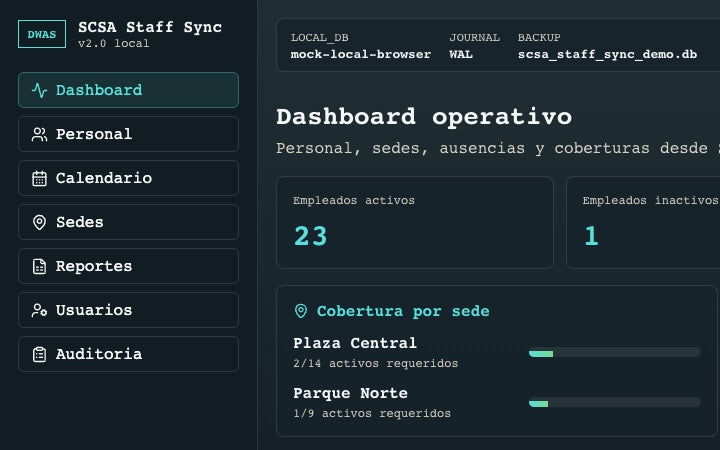Screen dimensions: 720x450
Task: Select the Parque Norte site name
Action: [x=350, y=393]
